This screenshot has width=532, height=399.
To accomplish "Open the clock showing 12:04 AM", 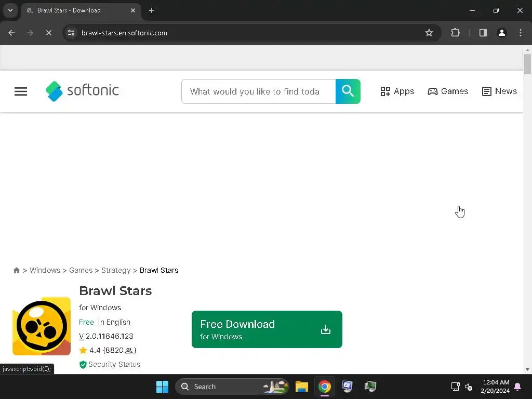I will [x=495, y=387].
